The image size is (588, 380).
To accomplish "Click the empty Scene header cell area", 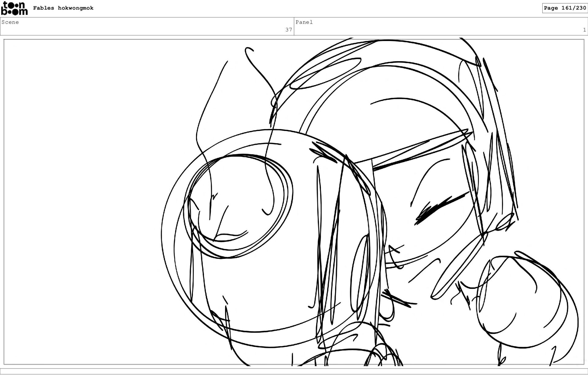I will [147, 26].
